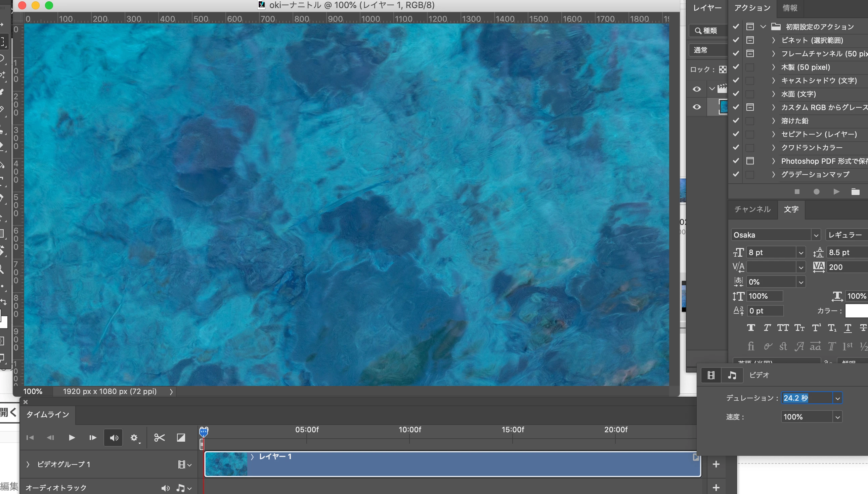The height and width of the screenshot is (494, 868).
Task: Toggle timeline audio playback speaker button
Action: tap(114, 438)
